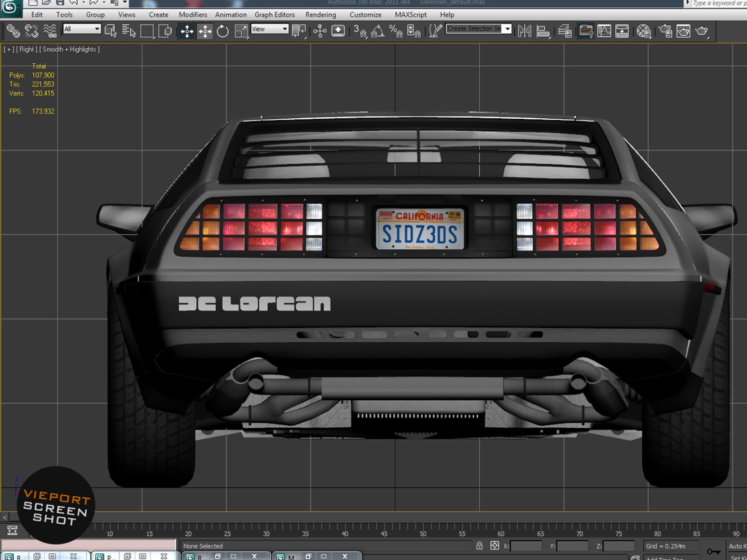Click the [ Smooth + Highlights ] shading label

pos(70,49)
